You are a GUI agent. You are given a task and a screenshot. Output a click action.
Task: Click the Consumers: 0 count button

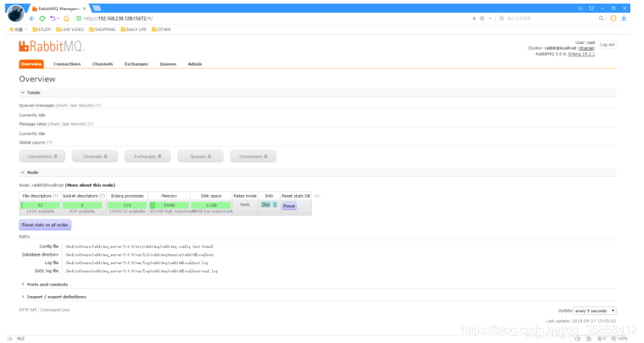tap(253, 157)
